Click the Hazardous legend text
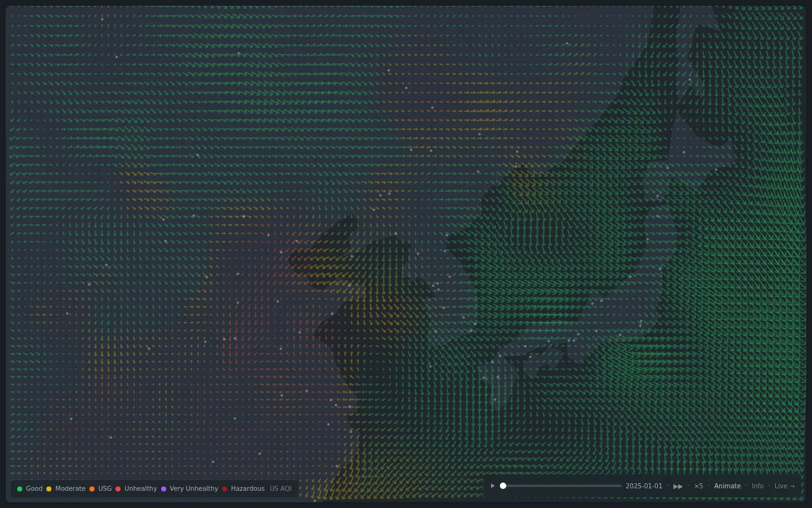Screen dimensions: 812x508 (247, 489)
